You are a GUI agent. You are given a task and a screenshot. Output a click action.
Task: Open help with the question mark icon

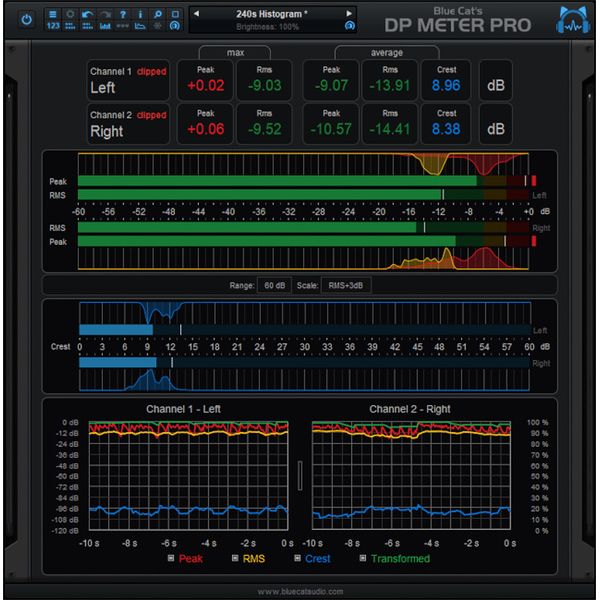123,14
